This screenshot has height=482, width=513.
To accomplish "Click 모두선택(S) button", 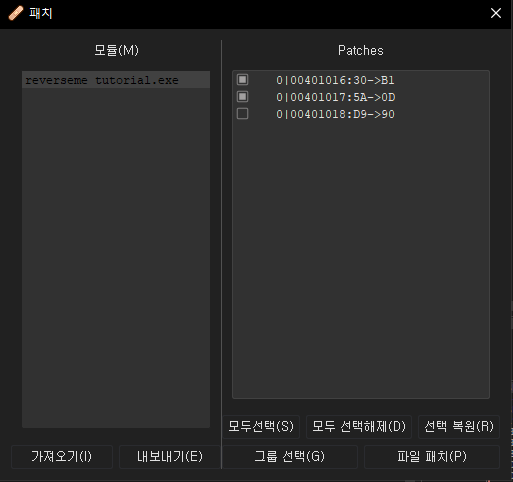I will click(x=261, y=426).
